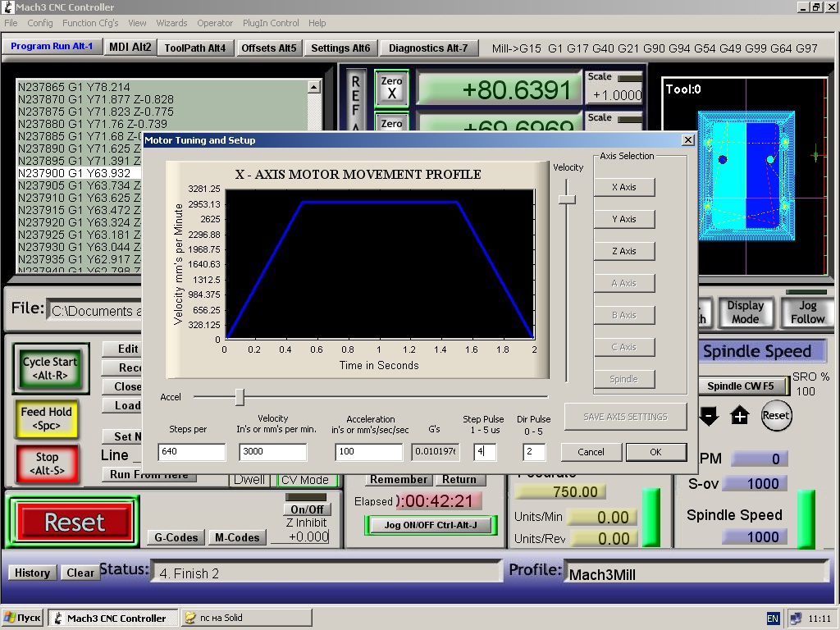Close the Motor Tuning and Setup dialog
The height and width of the screenshot is (630, 840).
pos(688,139)
